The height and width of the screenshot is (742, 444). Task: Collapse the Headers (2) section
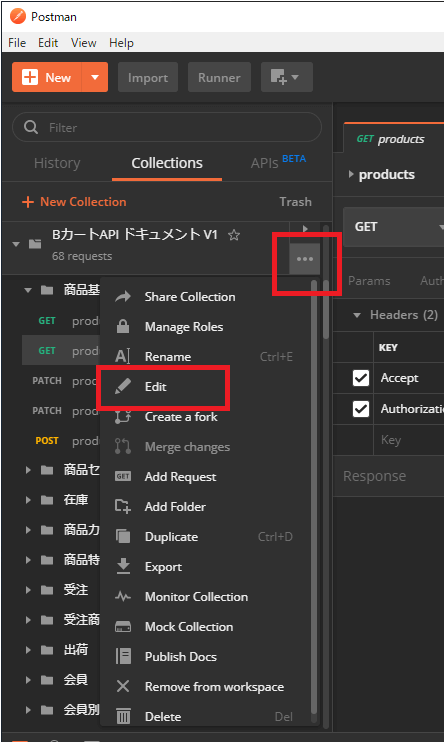click(357, 315)
